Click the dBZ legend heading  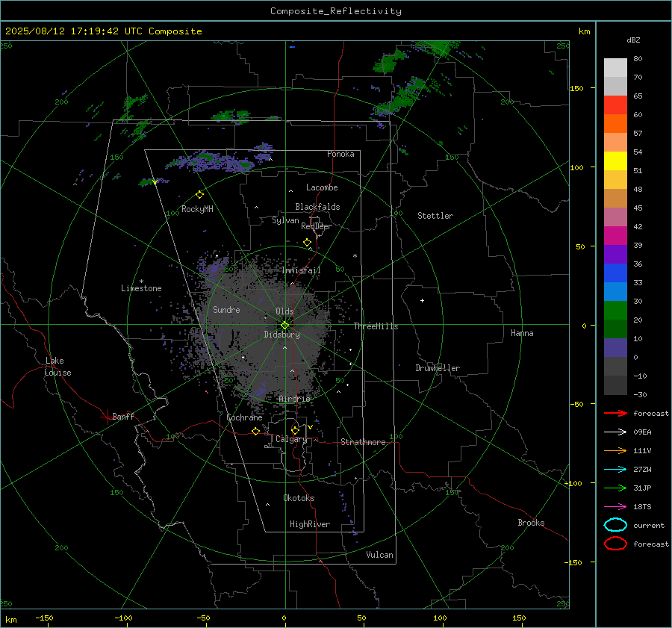pyautogui.click(x=633, y=40)
